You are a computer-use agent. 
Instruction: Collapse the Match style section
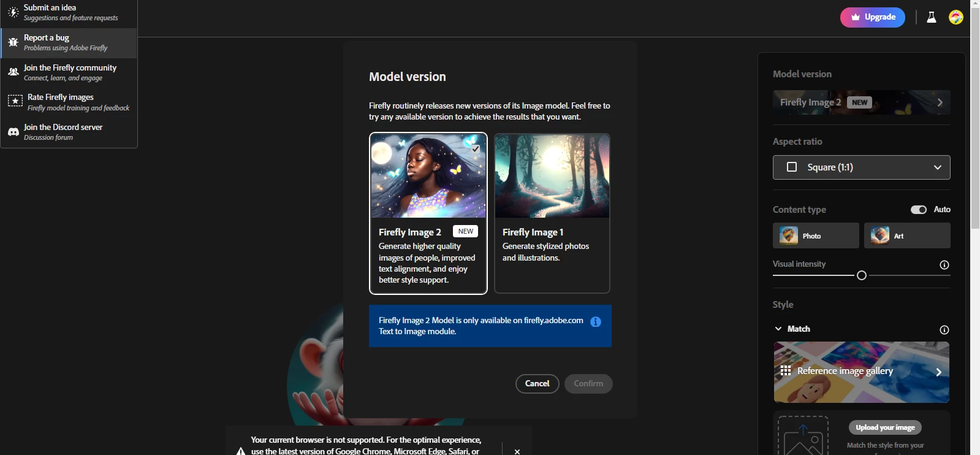[778, 329]
